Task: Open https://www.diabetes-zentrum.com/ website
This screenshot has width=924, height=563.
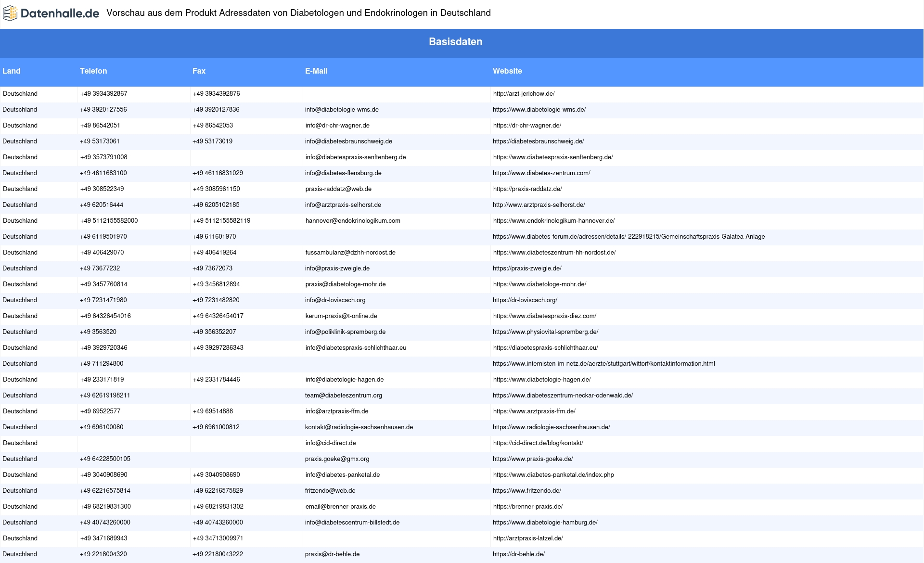Action: coord(541,173)
